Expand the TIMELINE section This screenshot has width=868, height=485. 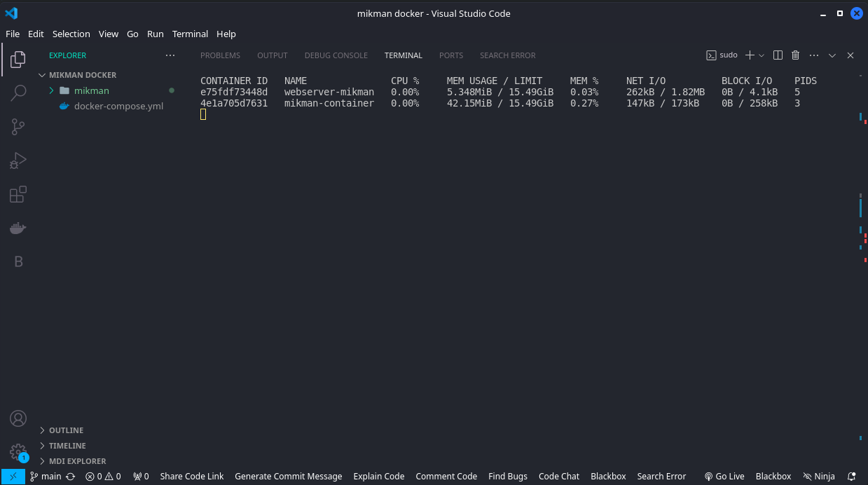[x=67, y=446]
